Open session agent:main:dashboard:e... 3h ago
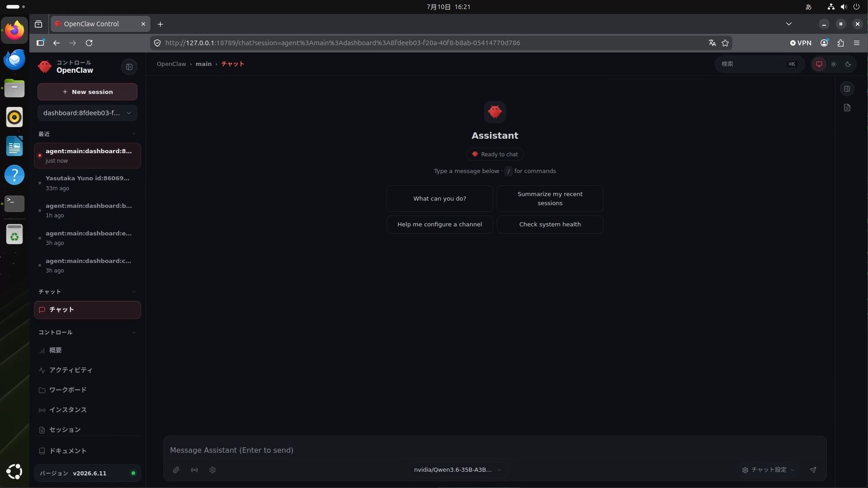 87,238
